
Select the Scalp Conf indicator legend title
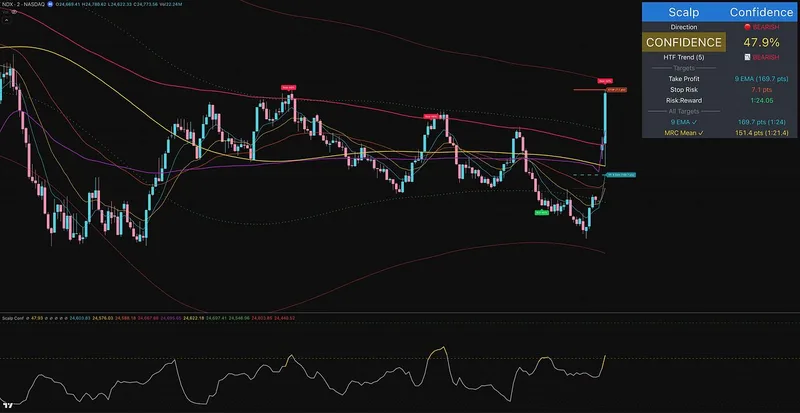pos(13,318)
